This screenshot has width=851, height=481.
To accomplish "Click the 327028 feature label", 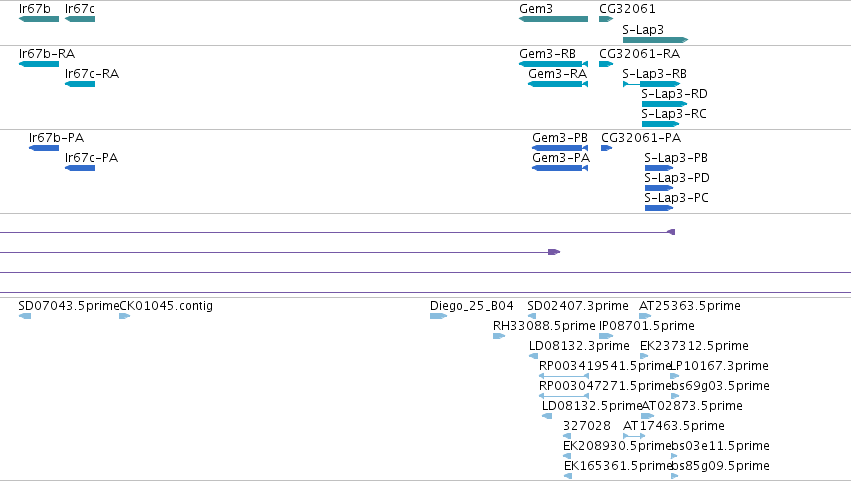I will tap(587, 426).
